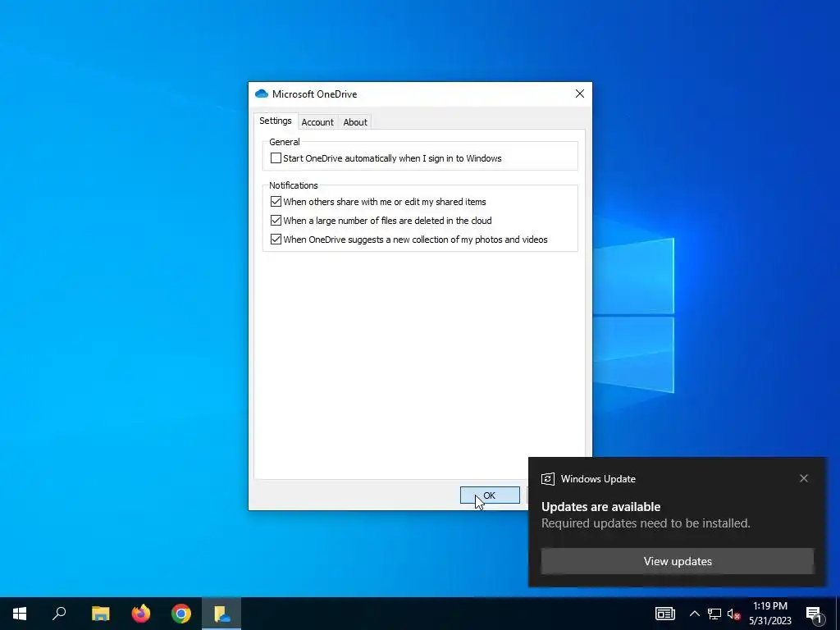
Task: Launch Google Chrome from the taskbar
Action: click(x=181, y=614)
